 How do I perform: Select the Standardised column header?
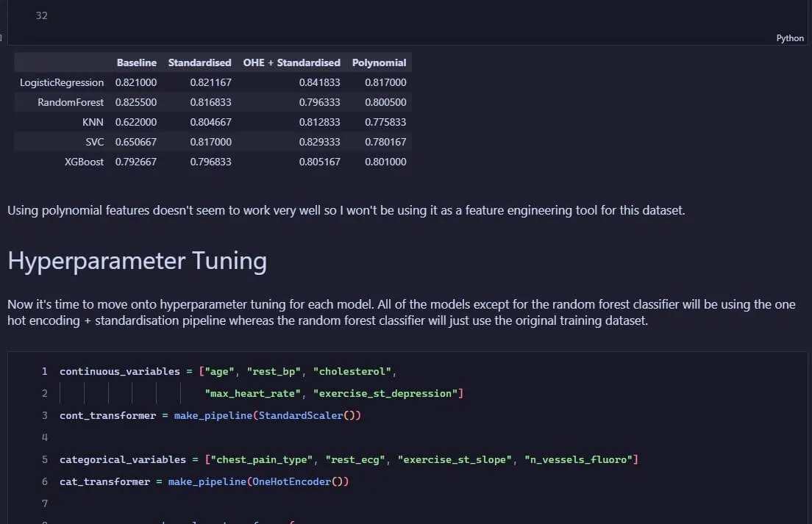(199, 62)
